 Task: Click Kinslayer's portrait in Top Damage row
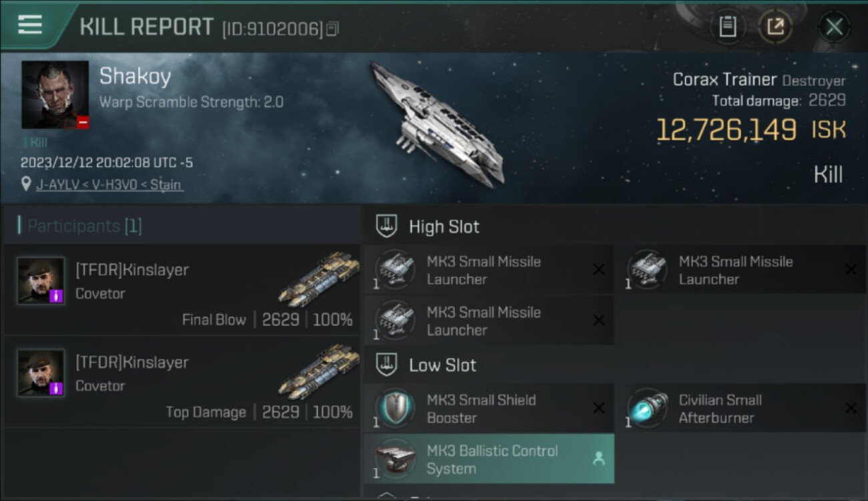[41, 373]
